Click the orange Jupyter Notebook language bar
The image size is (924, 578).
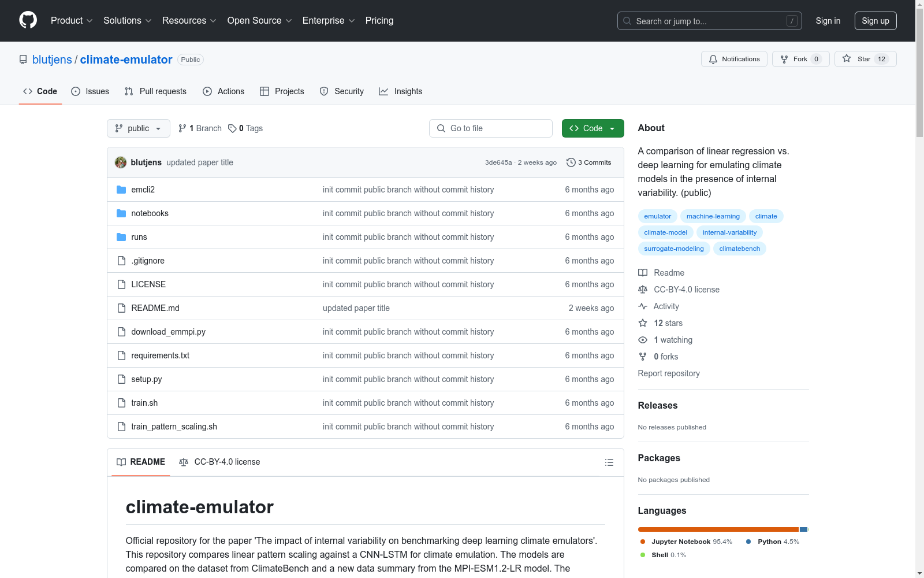click(x=718, y=529)
